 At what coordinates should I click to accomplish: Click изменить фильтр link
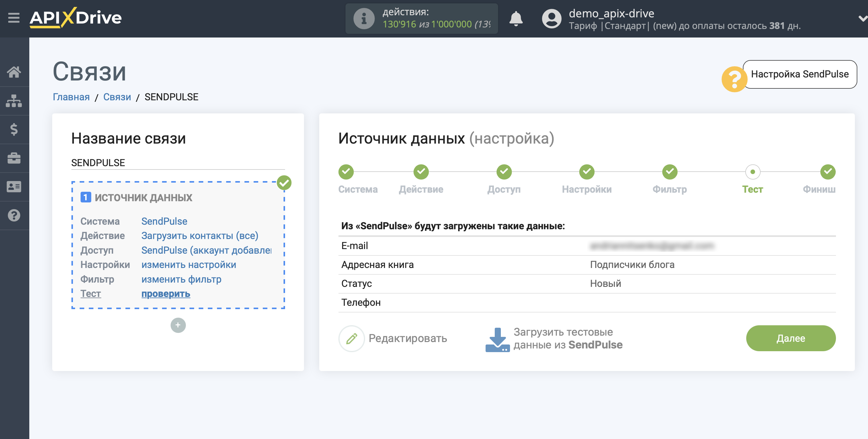[x=181, y=279]
